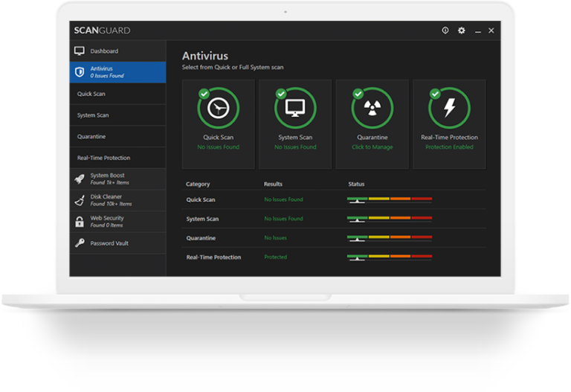Click the green checkmark on System Scan card
This screenshot has height=392, width=571.
pyautogui.click(x=281, y=94)
